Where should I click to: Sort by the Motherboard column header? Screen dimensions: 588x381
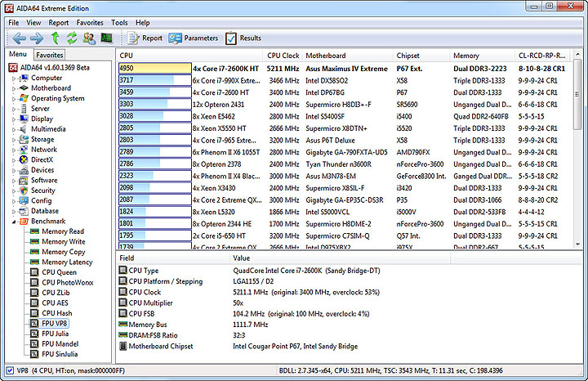[x=348, y=56]
